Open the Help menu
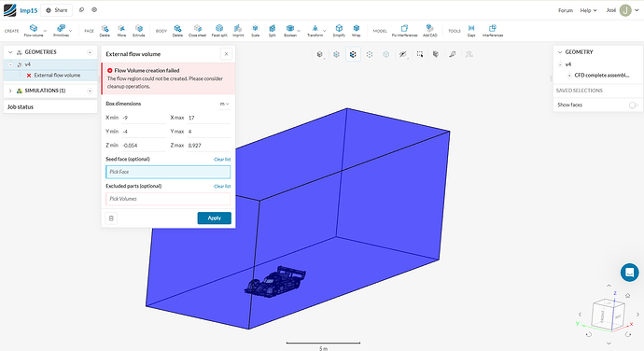 click(588, 10)
